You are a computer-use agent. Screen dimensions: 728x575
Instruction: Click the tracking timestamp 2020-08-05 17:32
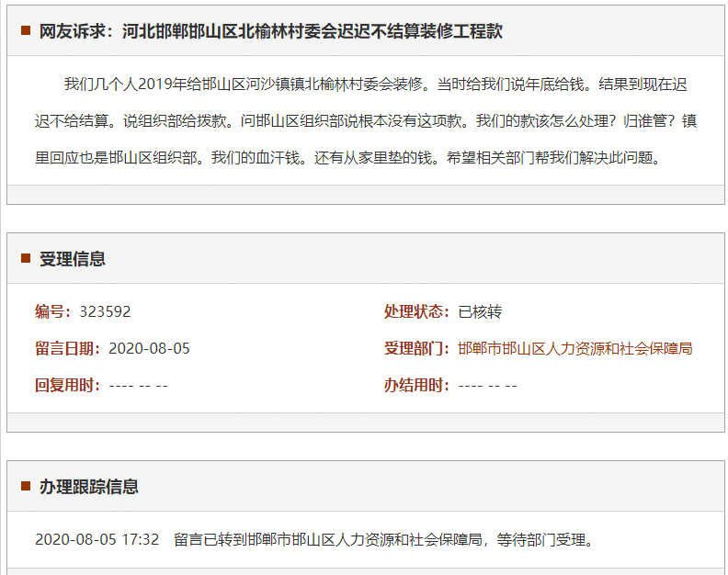(x=97, y=539)
